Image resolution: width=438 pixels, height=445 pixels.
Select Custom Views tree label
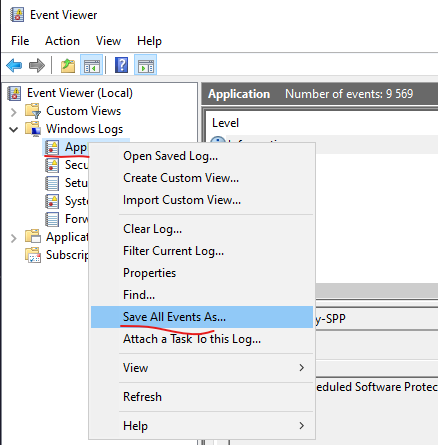click(x=84, y=111)
